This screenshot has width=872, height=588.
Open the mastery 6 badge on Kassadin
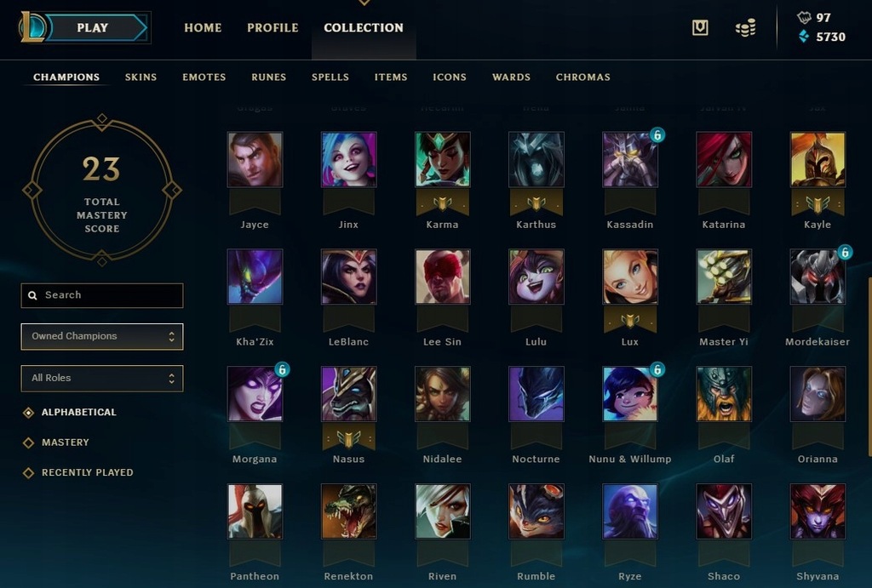[657, 135]
